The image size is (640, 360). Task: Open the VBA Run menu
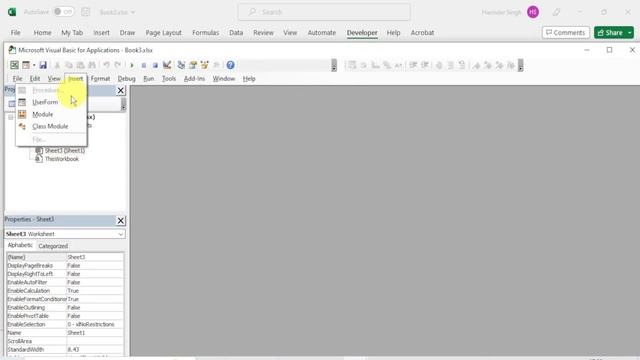(x=149, y=78)
